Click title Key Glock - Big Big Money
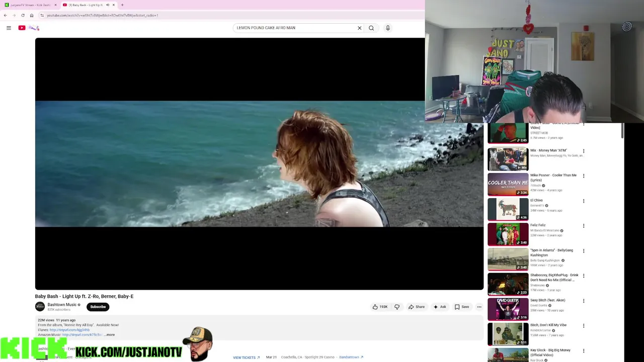Screen dimensions: 644x362 pyautogui.click(x=550, y=352)
